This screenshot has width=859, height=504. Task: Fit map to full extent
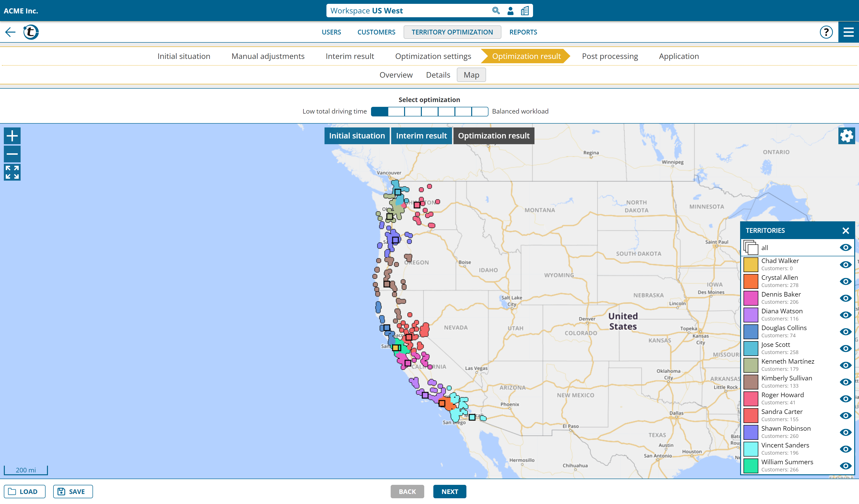(12, 172)
